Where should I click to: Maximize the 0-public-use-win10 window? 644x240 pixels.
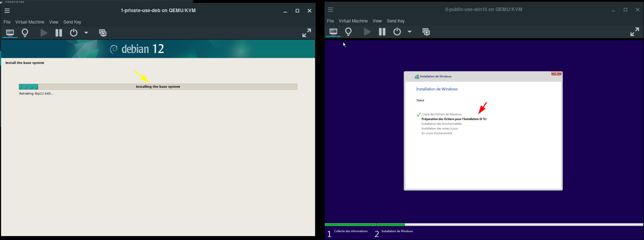(625, 10)
